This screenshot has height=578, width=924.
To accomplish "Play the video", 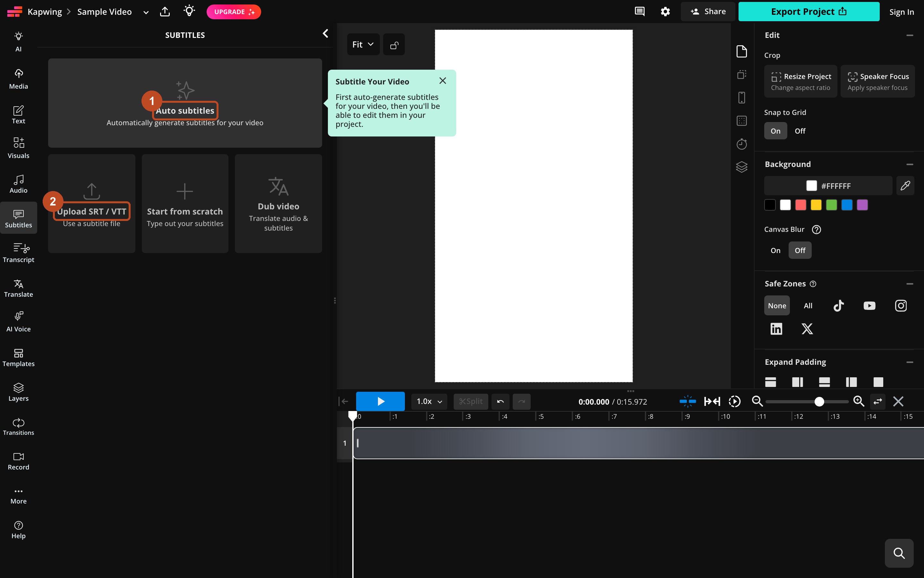I will pos(380,401).
